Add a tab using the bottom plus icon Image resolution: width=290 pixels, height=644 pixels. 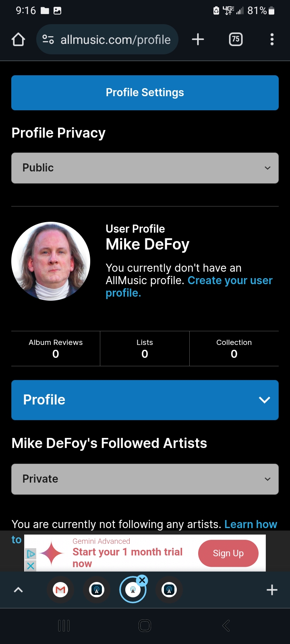(x=272, y=590)
